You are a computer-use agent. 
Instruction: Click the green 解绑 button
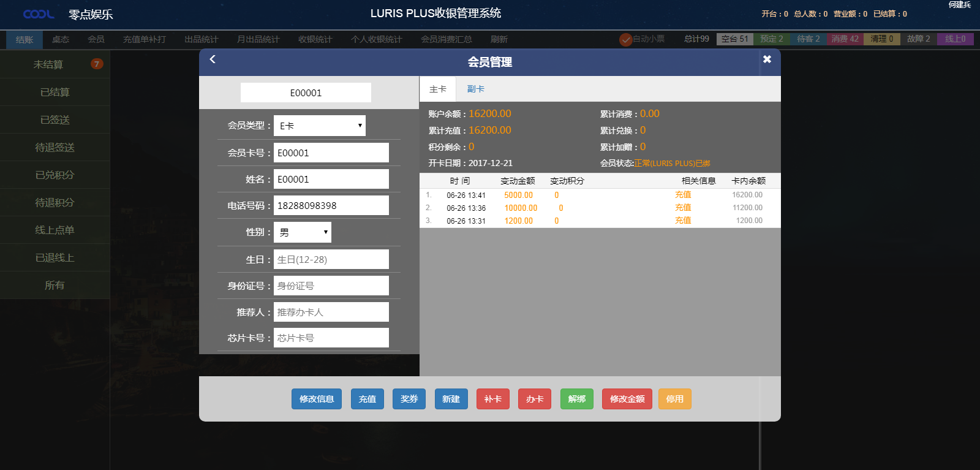(576, 399)
